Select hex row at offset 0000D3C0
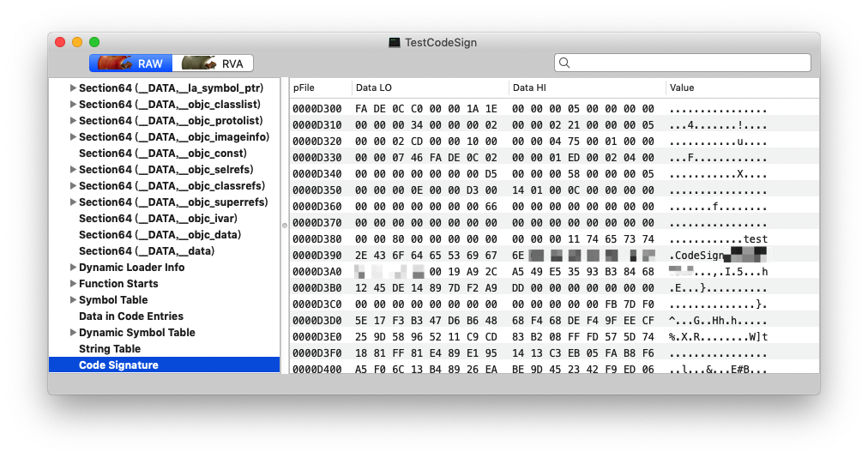This screenshot has height=458, width=868. pos(554,304)
